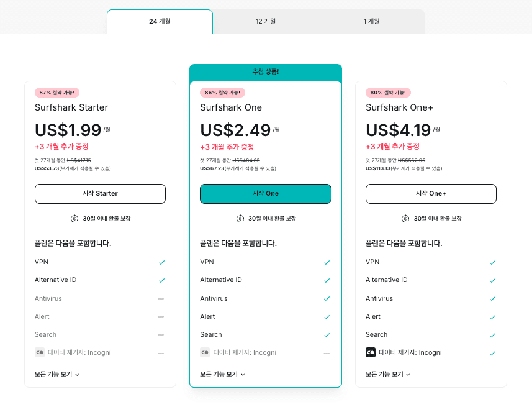Click the 87% savings badge on Starter
Image resolution: width=532 pixels, height=407 pixels.
coord(57,93)
